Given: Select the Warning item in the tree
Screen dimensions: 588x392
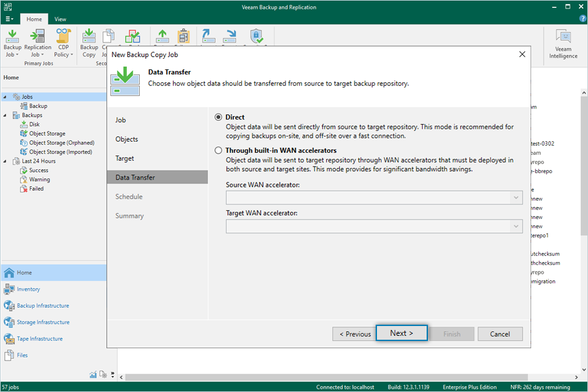Looking at the screenshot, I should 39,180.
